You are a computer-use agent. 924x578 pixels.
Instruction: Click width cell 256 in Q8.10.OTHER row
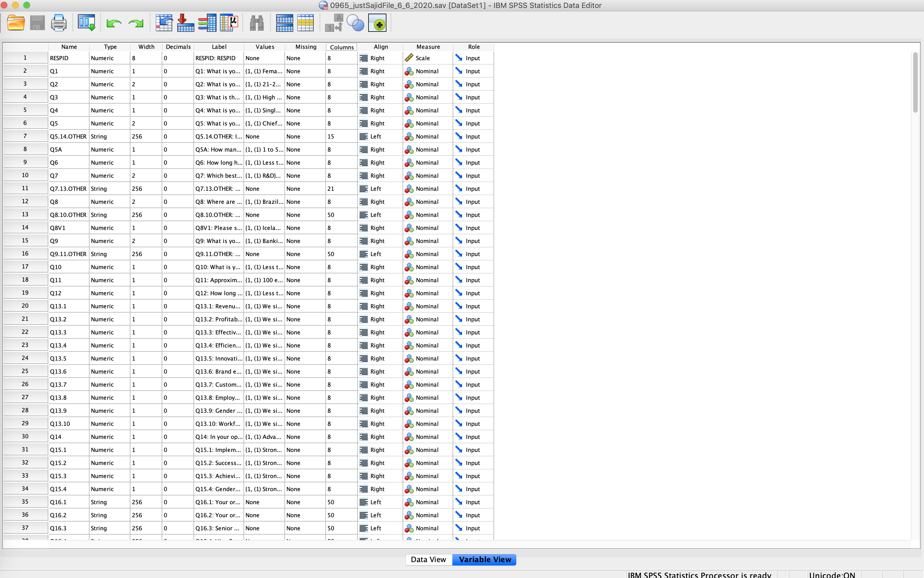click(146, 215)
